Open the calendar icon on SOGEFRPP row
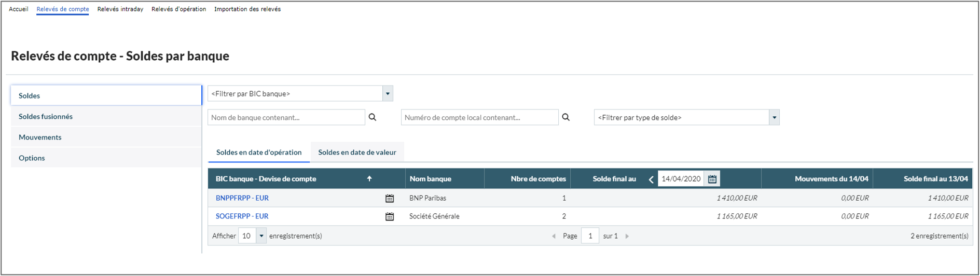The height and width of the screenshot is (276, 980). coord(390,216)
